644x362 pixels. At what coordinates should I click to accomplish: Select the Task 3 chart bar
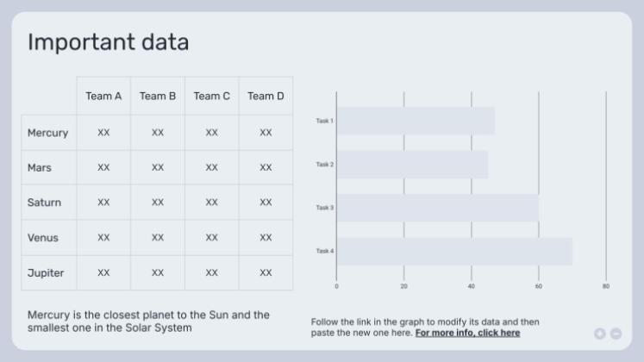tap(437, 208)
